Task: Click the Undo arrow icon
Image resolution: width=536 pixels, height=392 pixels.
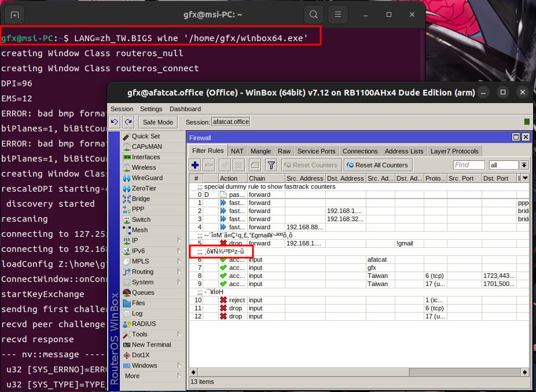Action: tap(115, 122)
